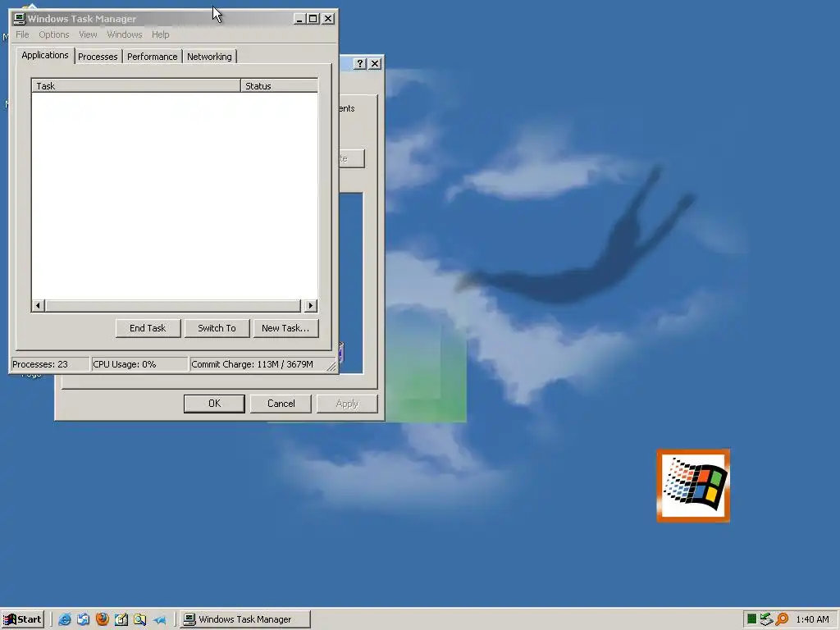
Task: Click the Task Manager title bar icon
Action: click(x=20, y=19)
